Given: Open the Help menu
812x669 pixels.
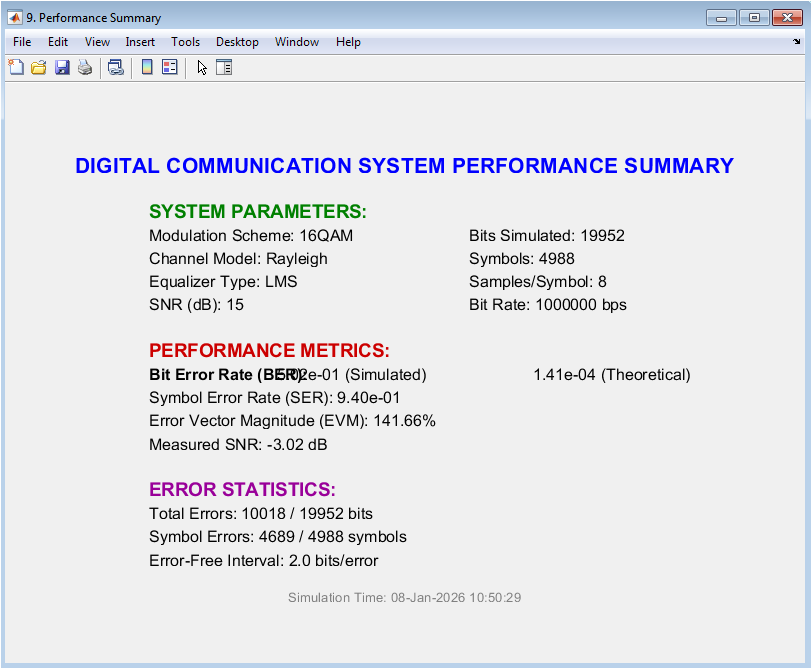Looking at the screenshot, I should tap(348, 42).
